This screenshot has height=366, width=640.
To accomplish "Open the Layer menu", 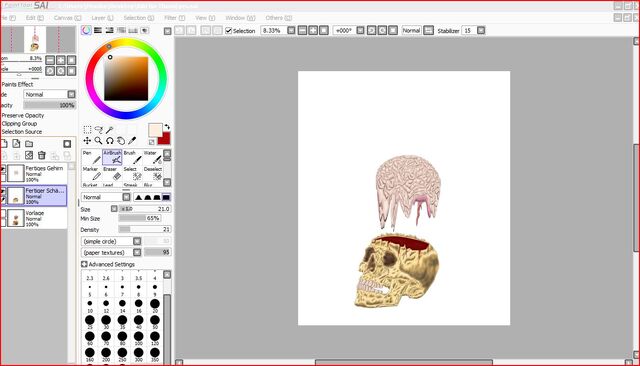I will pos(102,18).
